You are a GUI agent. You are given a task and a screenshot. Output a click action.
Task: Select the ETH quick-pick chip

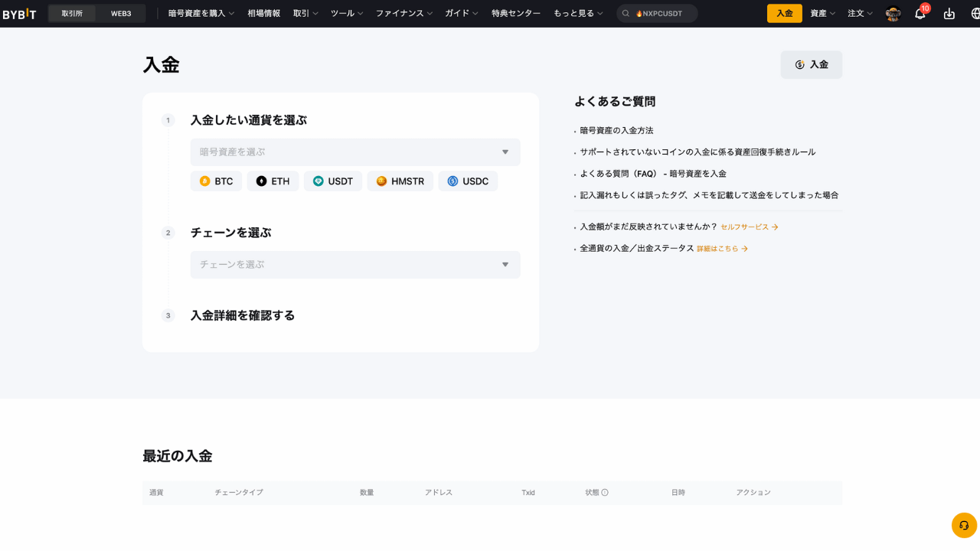coord(273,181)
